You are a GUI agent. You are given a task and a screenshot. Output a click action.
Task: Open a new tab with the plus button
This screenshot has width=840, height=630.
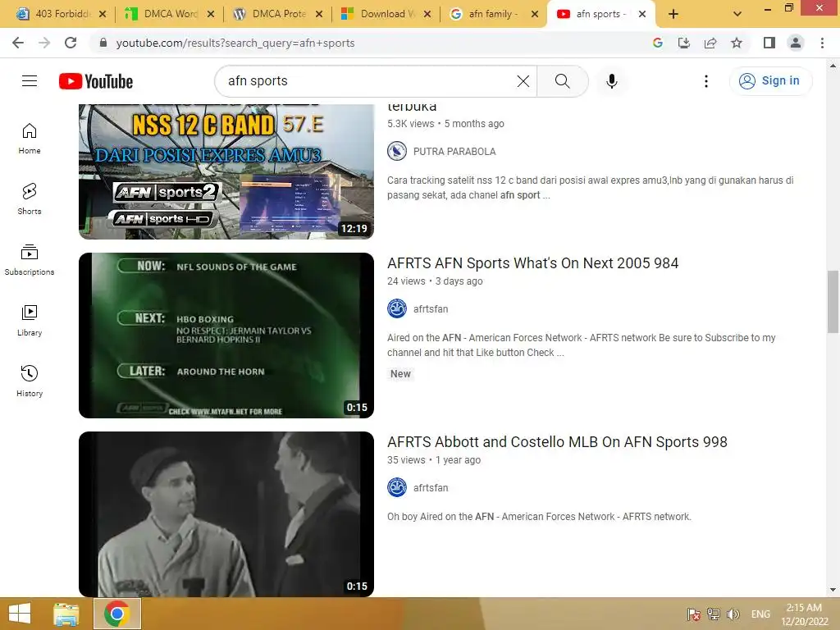pyautogui.click(x=673, y=14)
